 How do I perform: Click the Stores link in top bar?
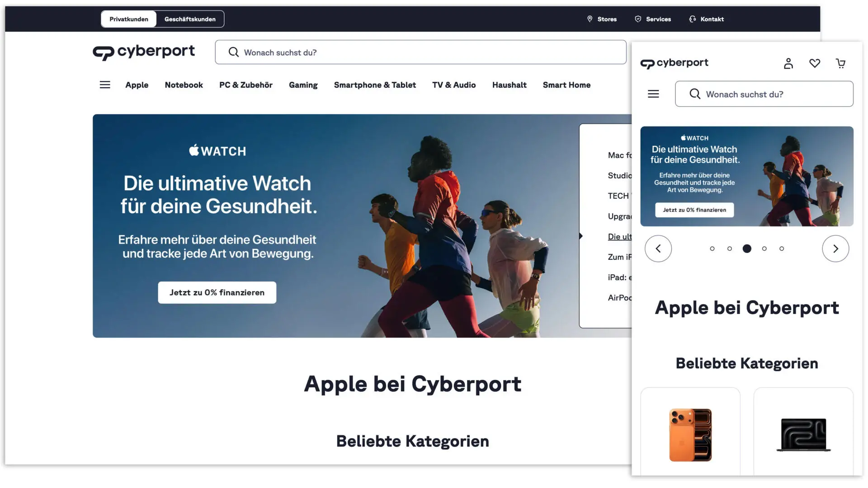[607, 19]
